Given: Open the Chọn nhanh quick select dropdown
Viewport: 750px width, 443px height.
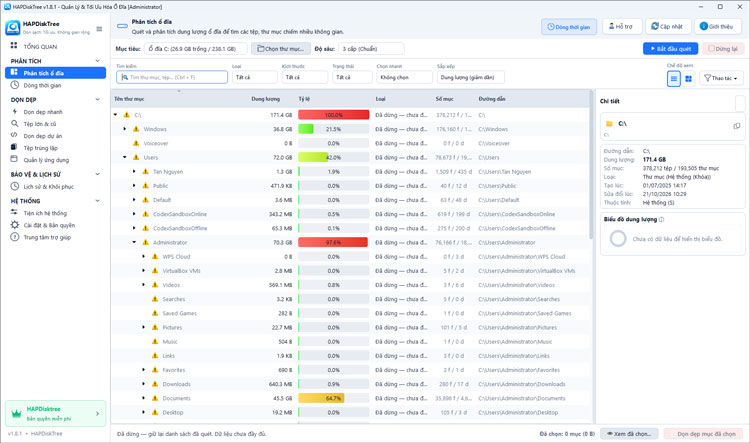Looking at the screenshot, I should [x=404, y=77].
